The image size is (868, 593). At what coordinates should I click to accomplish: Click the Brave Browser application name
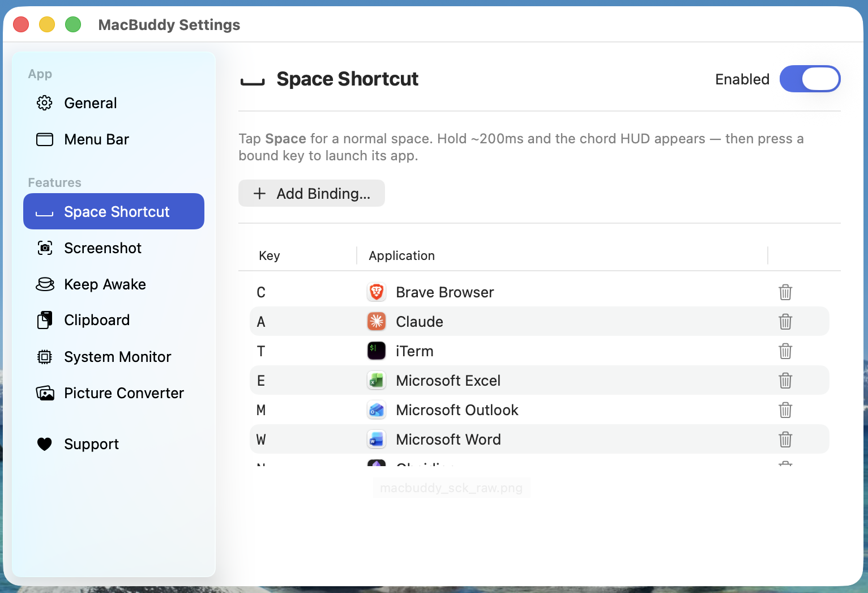[x=445, y=292]
